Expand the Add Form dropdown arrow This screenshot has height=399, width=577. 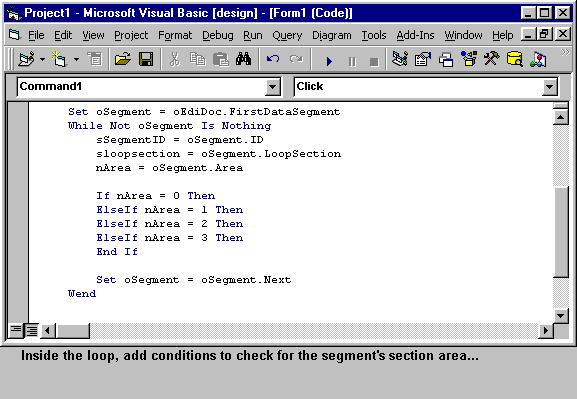(76, 59)
